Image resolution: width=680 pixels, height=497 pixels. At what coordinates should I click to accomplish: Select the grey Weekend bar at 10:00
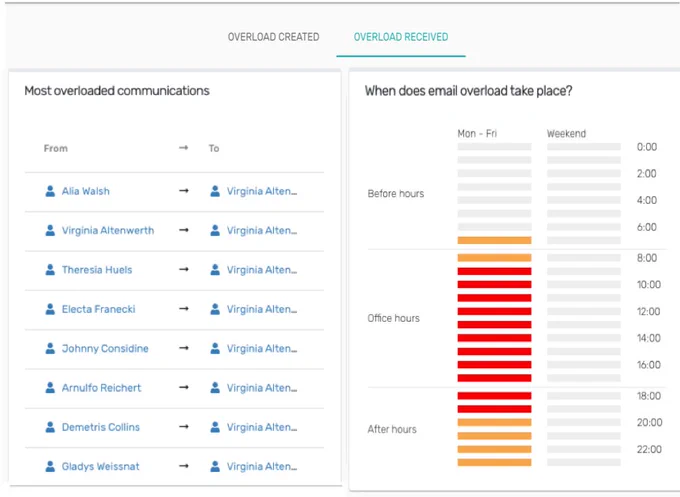click(584, 284)
